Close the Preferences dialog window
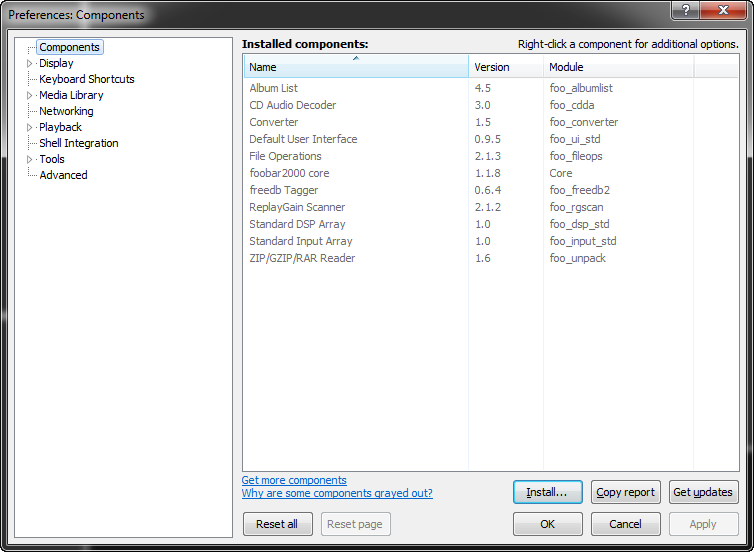Image resolution: width=754 pixels, height=552 pixels. 723,10
